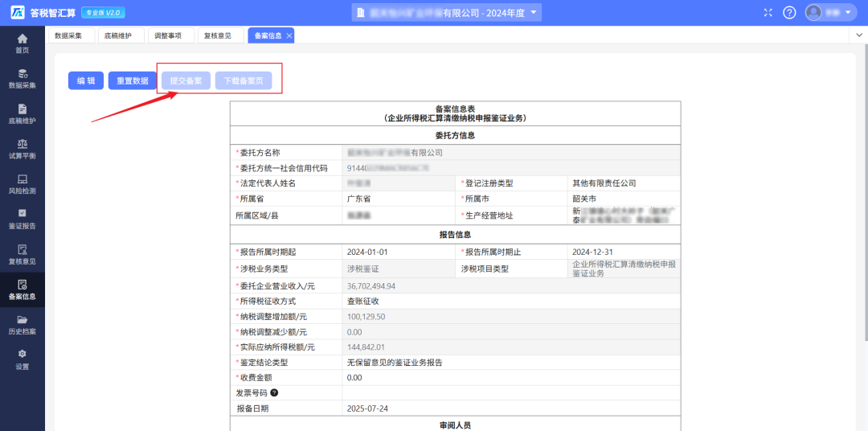Go to 首页 home in sidebar
Screen dimensions: 868x431
tap(23, 43)
